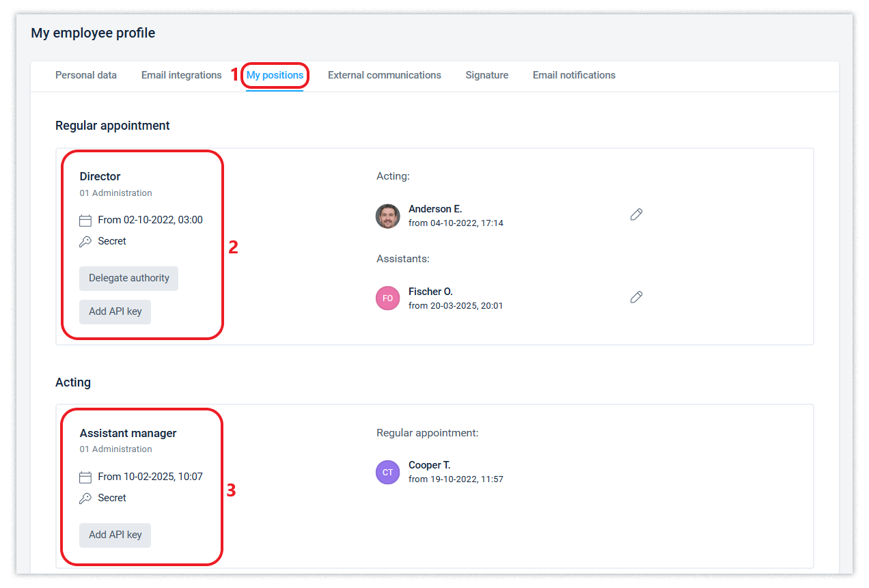Click key icon beside Secret in Director card

click(85, 242)
